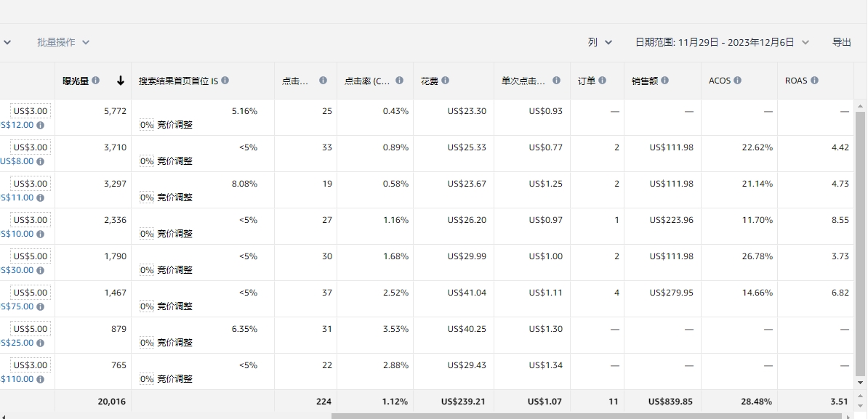Click info icon beside S$10.00 suggested bid
This screenshot has width=868, height=419.
pos(41,235)
